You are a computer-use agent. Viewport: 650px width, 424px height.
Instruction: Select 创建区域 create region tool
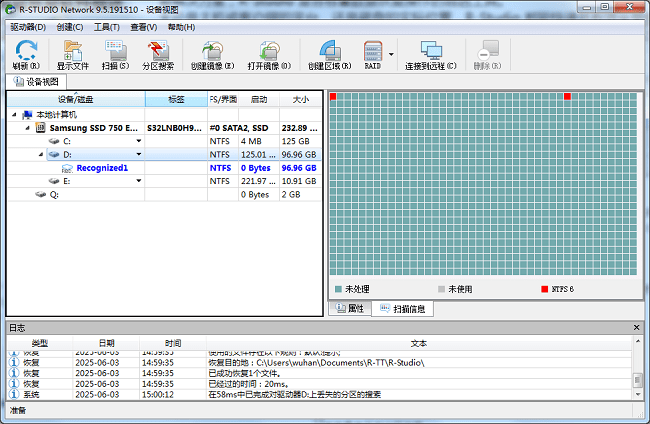pyautogui.click(x=330, y=54)
